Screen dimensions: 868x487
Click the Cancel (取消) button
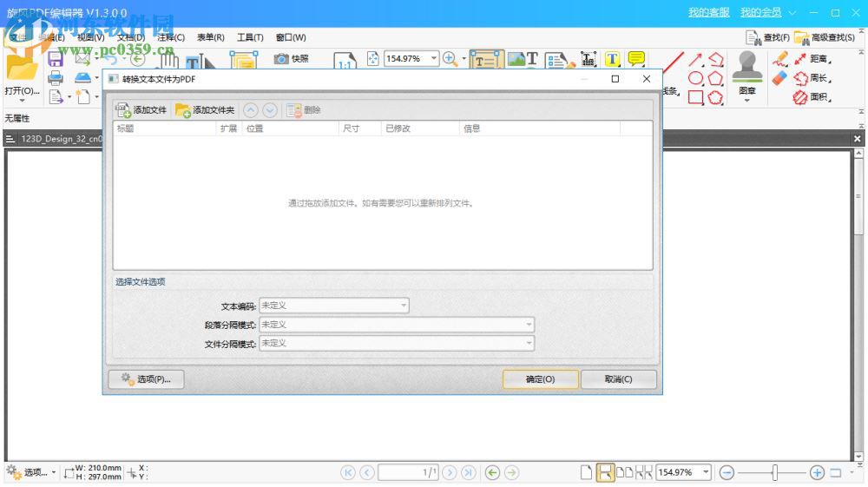point(618,379)
